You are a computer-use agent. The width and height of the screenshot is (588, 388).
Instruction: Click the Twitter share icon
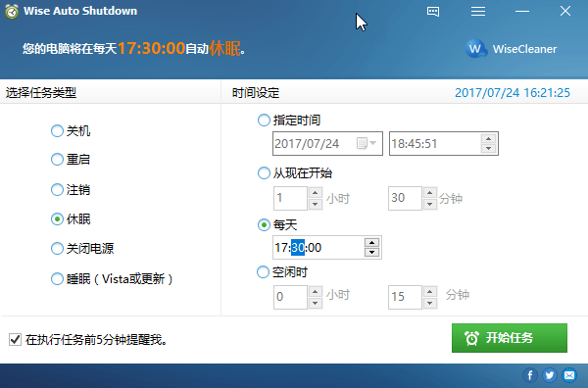(550, 375)
